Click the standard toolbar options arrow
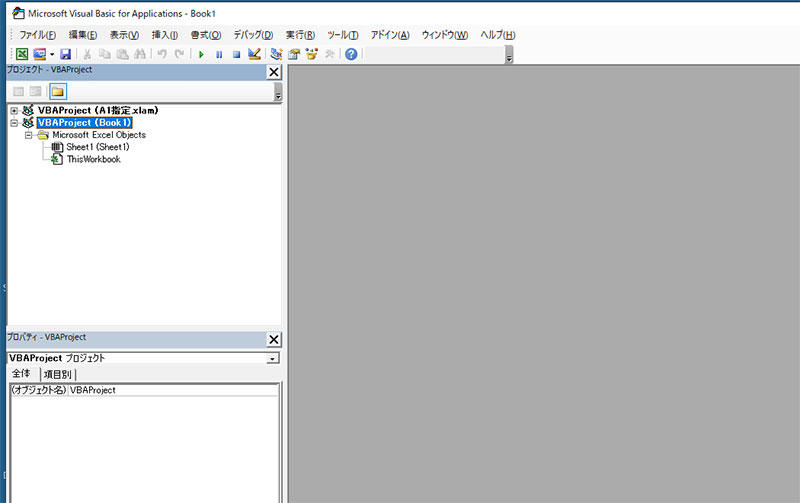Screen dimensions: 800x503 click(509, 55)
